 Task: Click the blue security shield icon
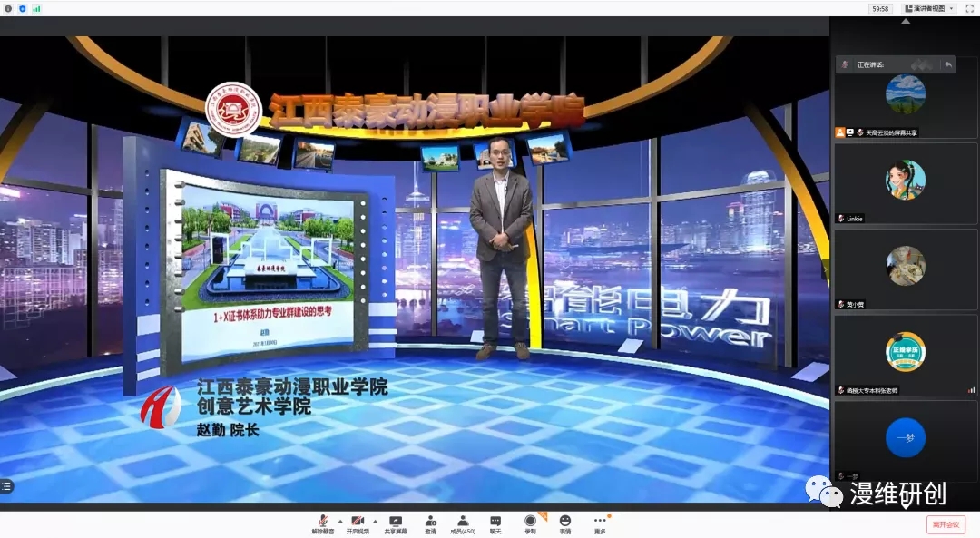pos(23,9)
